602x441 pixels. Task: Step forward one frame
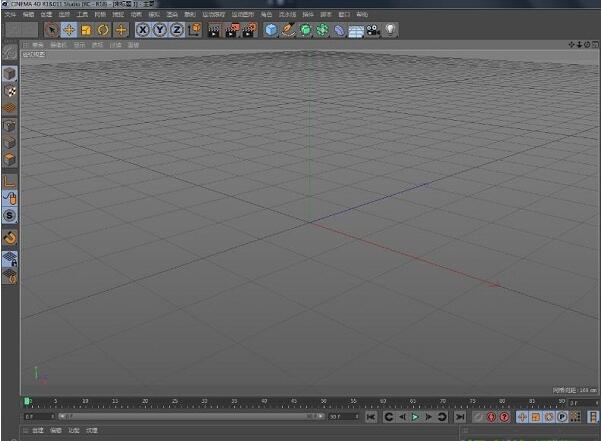tap(428, 417)
